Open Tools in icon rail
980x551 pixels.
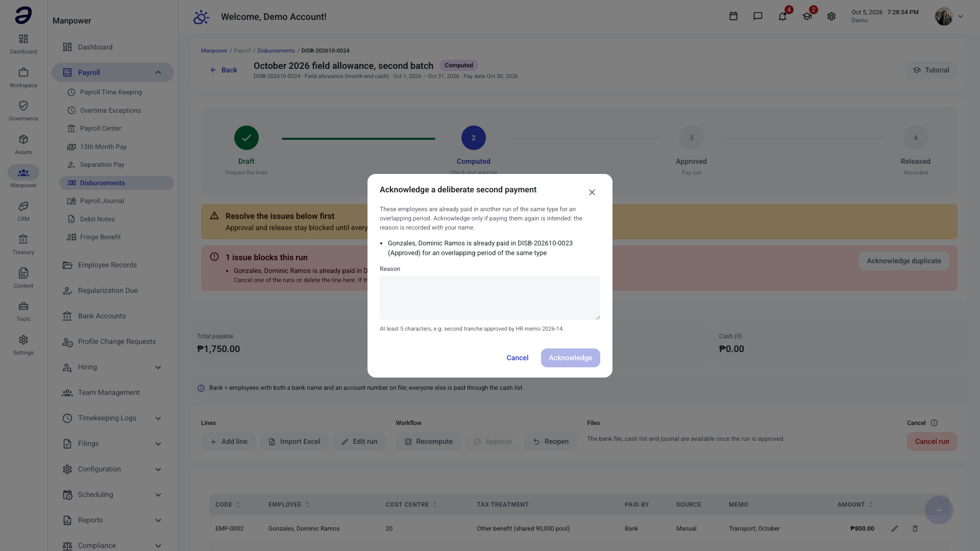point(23,311)
